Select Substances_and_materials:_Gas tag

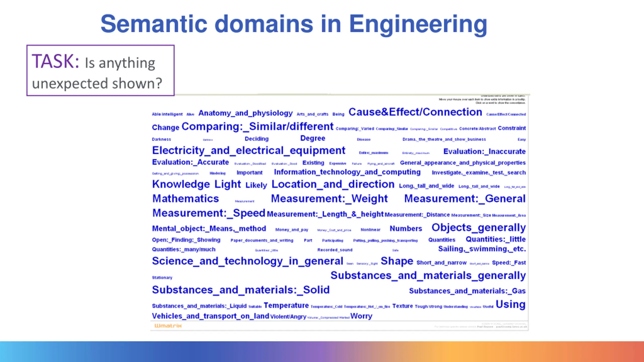pos(467,291)
